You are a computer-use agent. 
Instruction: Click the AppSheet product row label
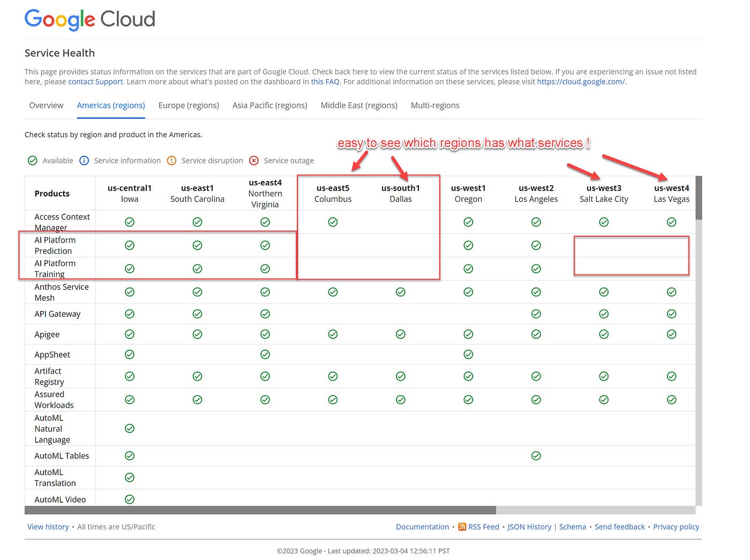coord(52,354)
